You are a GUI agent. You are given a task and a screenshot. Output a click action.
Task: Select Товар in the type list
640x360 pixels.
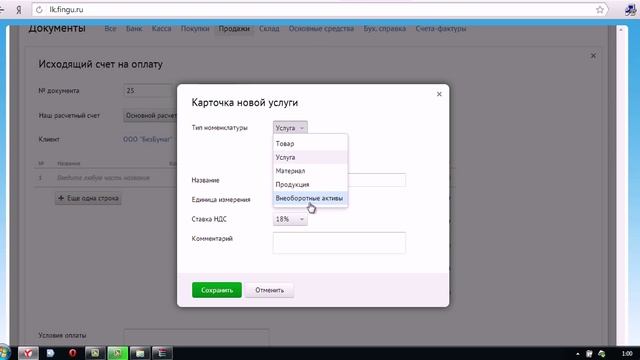(310, 144)
